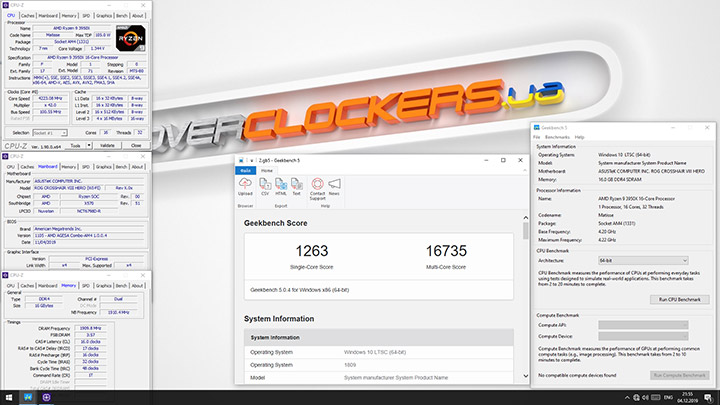Screen dimensions: 720x405
Task: Click the Geekbench 5 window title icon
Action: click(x=536, y=127)
